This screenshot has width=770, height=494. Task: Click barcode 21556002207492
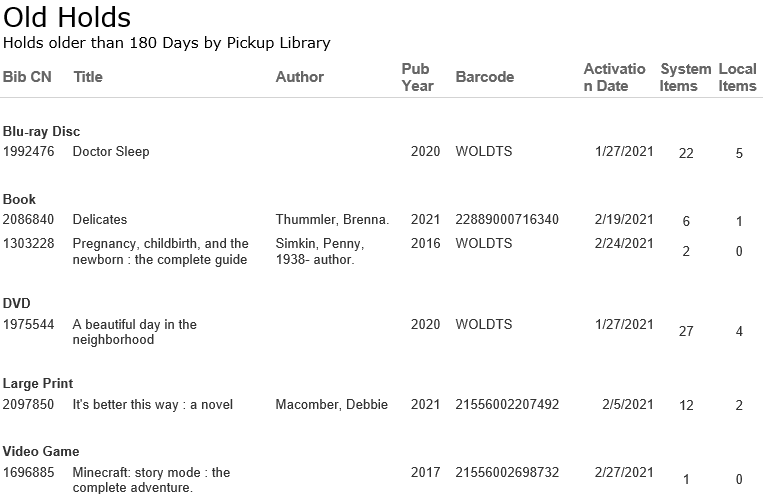click(507, 405)
